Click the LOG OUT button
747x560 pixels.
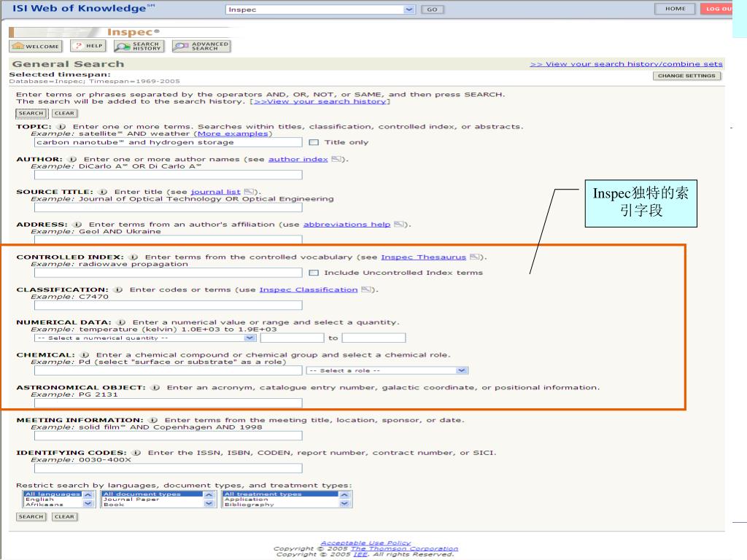coord(716,9)
